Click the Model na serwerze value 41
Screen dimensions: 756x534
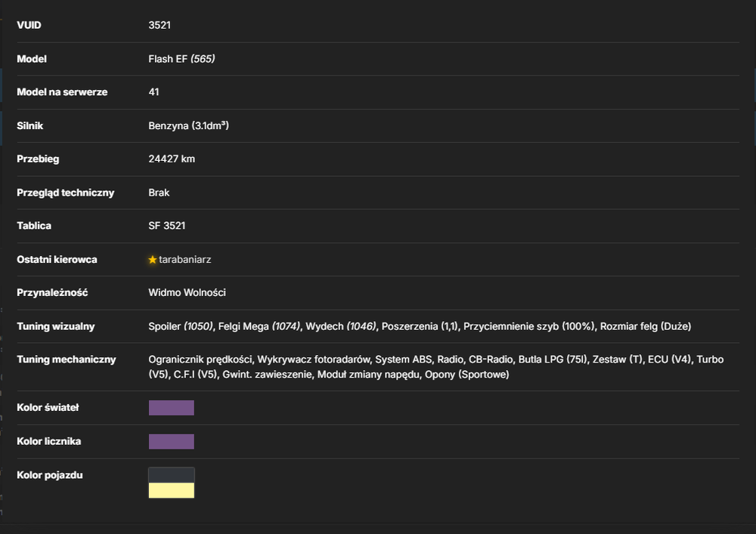[153, 92]
